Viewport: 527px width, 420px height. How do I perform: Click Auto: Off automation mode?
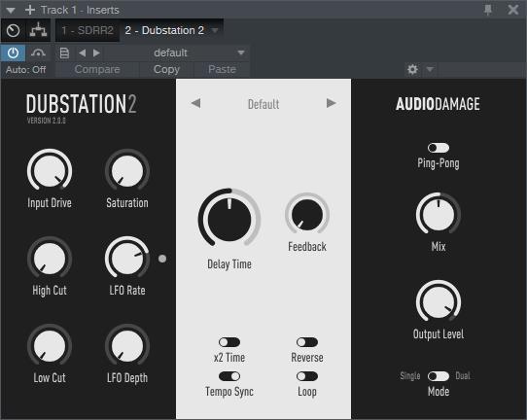pos(26,70)
